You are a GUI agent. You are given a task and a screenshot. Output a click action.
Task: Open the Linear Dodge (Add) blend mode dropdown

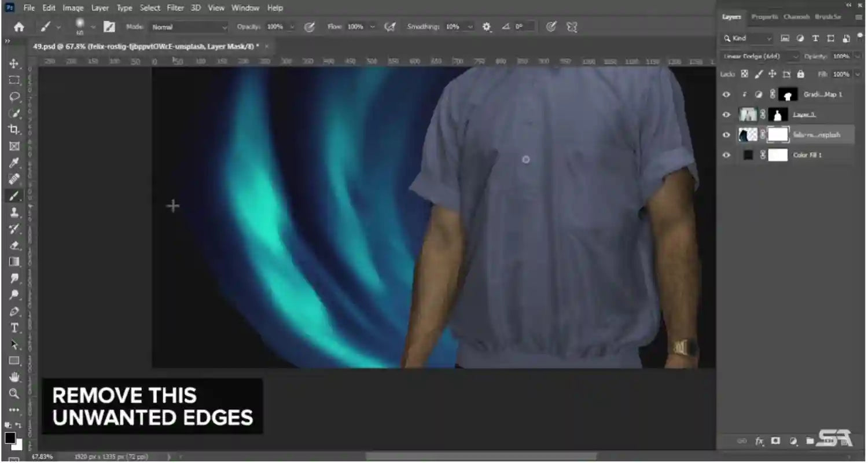[x=760, y=56]
